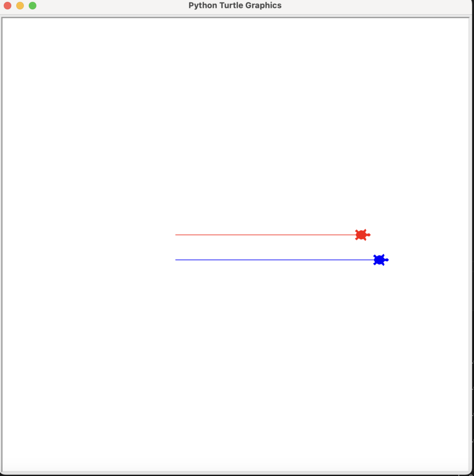The image size is (474, 476).
Task: Click the red line trail
Action: tap(265, 235)
